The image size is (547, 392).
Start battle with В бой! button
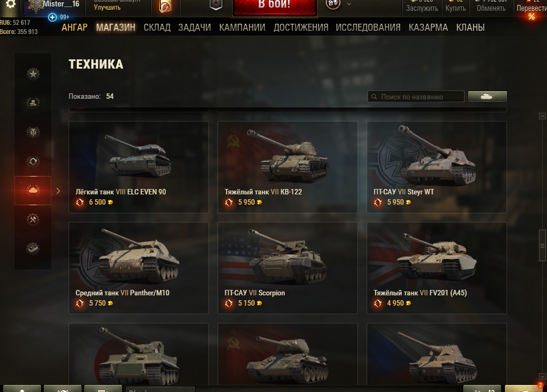274,6
